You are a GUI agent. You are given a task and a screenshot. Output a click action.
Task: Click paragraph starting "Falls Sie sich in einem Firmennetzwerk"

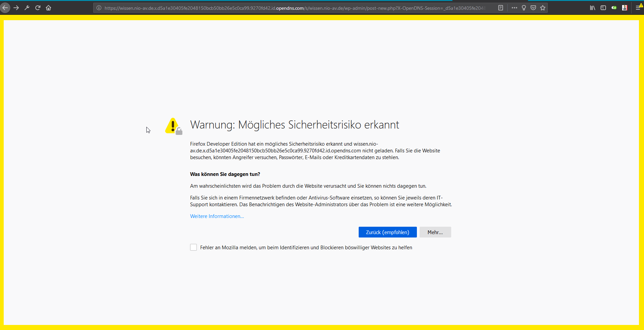pos(321,201)
